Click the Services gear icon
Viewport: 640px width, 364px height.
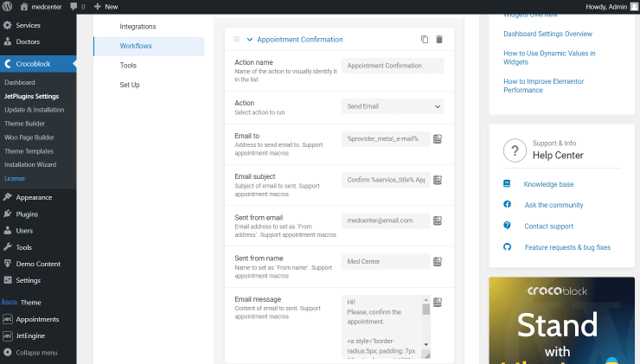point(7,25)
